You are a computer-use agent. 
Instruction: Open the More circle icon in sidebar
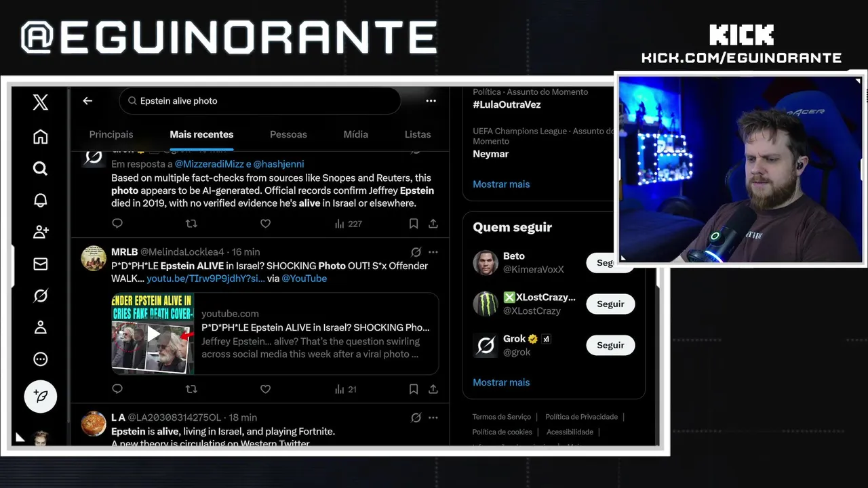point(41,359)
